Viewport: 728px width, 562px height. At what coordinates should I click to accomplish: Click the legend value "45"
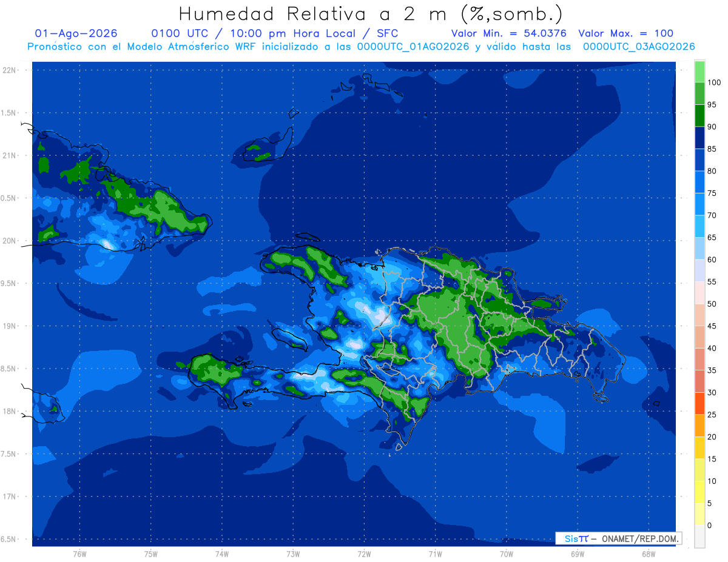[712, 326]
